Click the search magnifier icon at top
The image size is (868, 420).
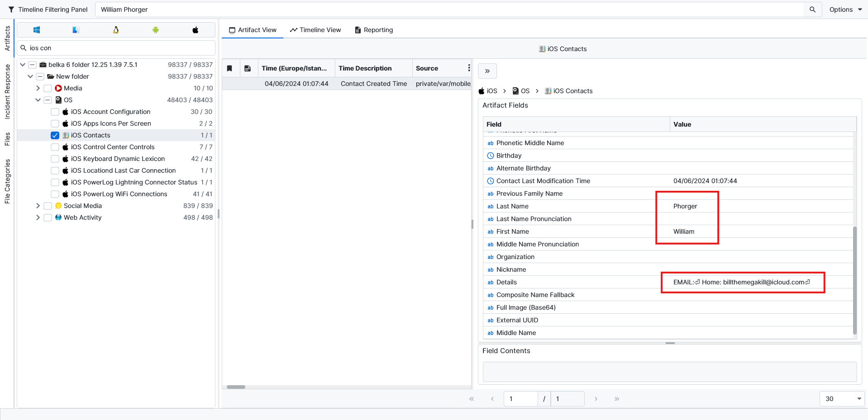point(812,9)
